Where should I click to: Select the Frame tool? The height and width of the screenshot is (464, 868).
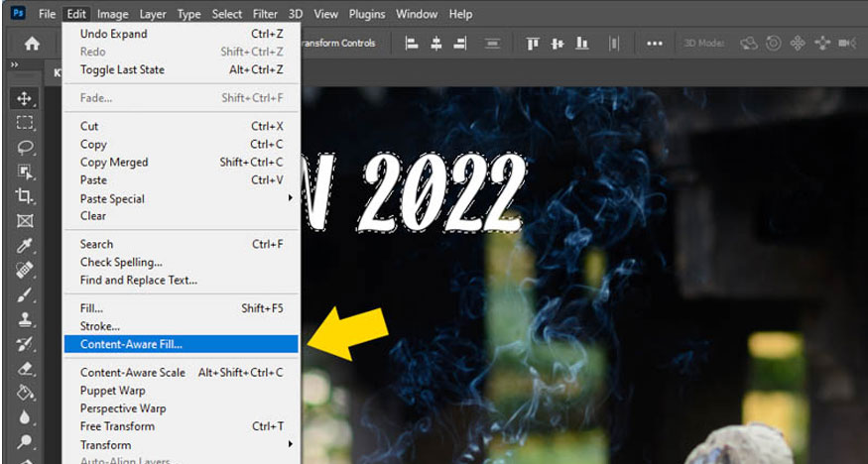(x=25, y=221)
